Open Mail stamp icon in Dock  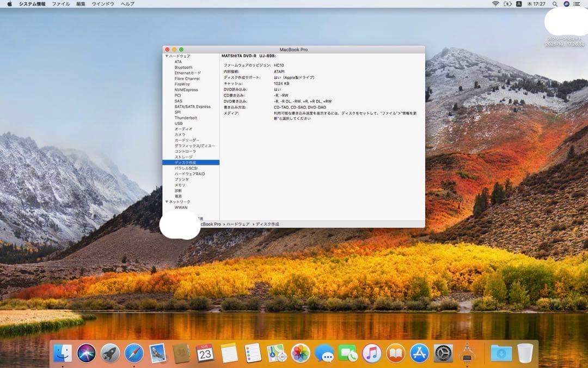158,353
